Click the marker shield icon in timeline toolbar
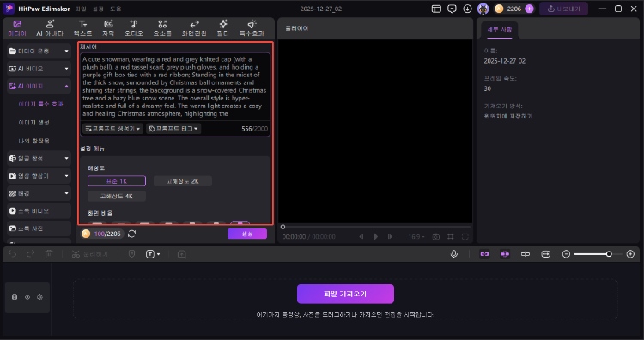644x340 pixels. tap(132, 254)
